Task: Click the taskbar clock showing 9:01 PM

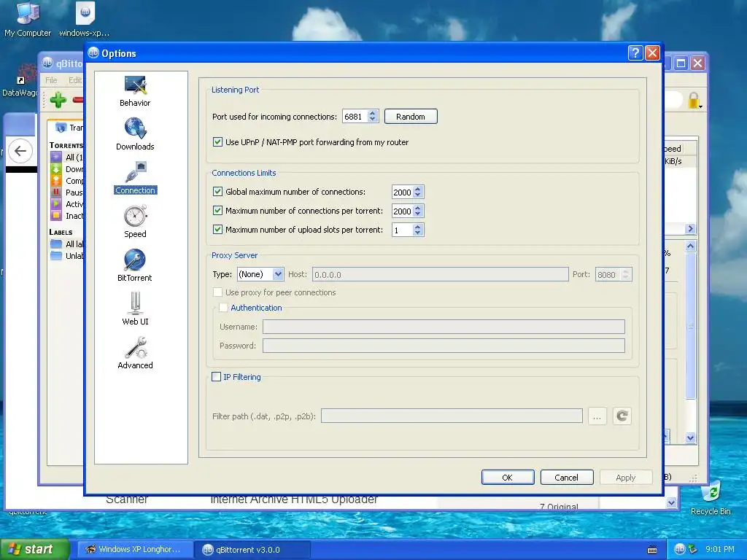Action: [720, 549]
